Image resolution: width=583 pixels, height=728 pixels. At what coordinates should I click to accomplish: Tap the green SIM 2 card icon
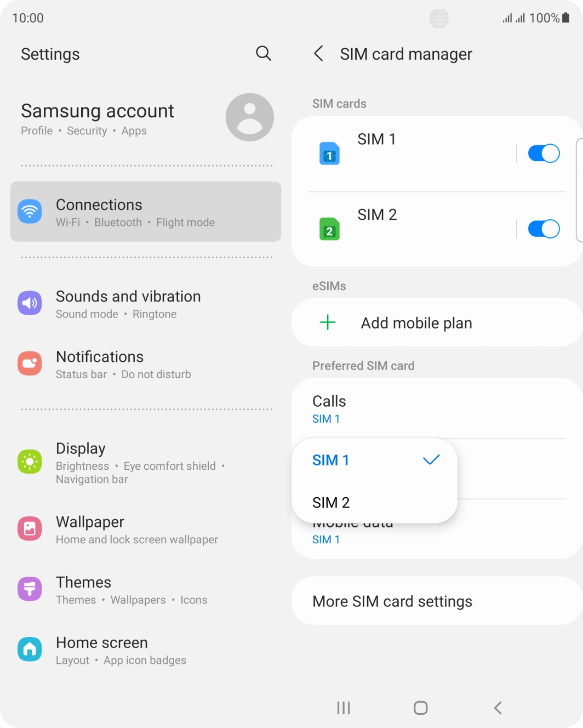329,229
